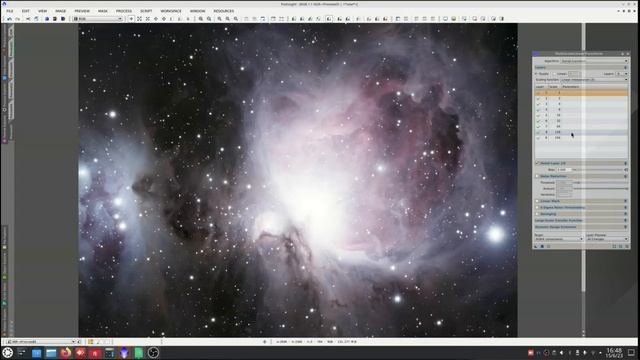Select the highlighted orange layer 1 row
Screen dimensions: 640x360
(x=581, y=93)
